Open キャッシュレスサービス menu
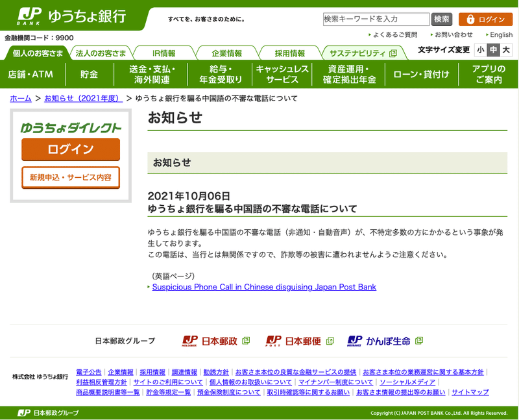 282,74
